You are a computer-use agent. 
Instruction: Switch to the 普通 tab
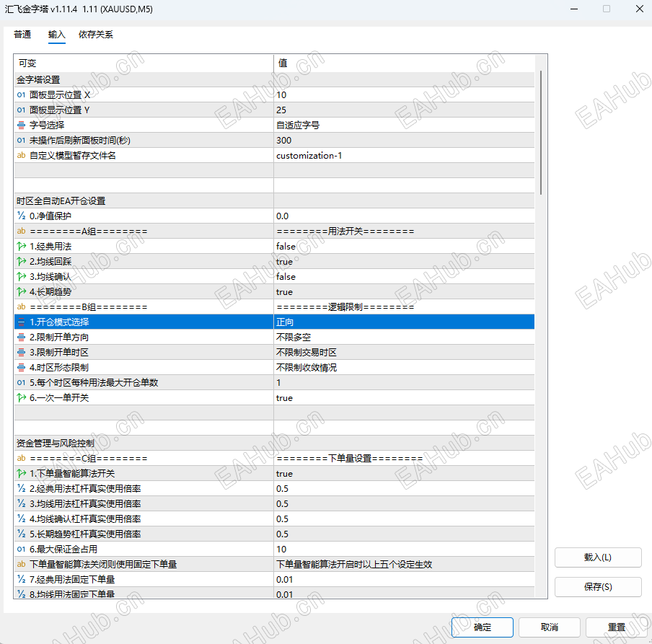pos(22,35)
